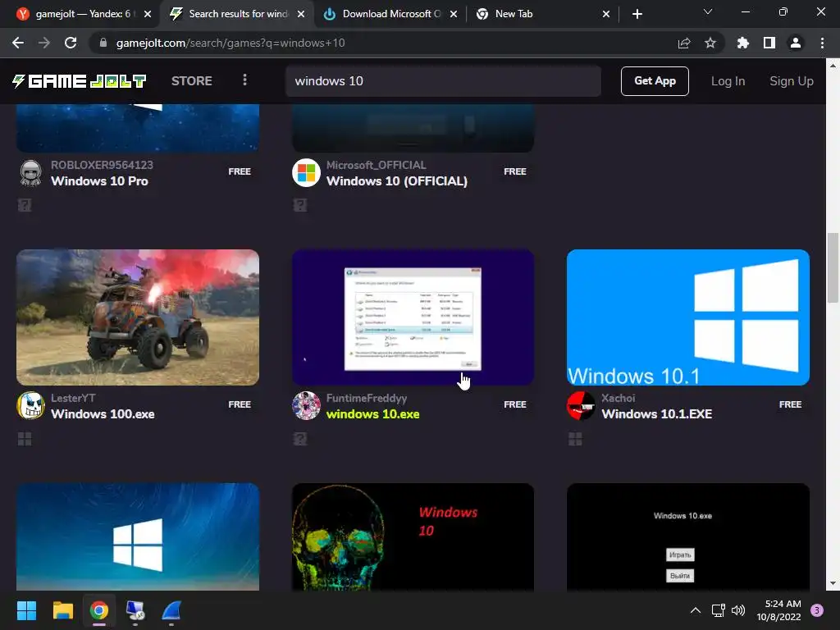
Task: Click Log In
Action: coord(728,81)
